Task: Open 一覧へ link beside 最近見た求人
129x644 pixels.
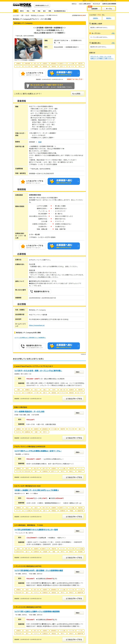Action: pyautogui.click(x=113, y=43)
